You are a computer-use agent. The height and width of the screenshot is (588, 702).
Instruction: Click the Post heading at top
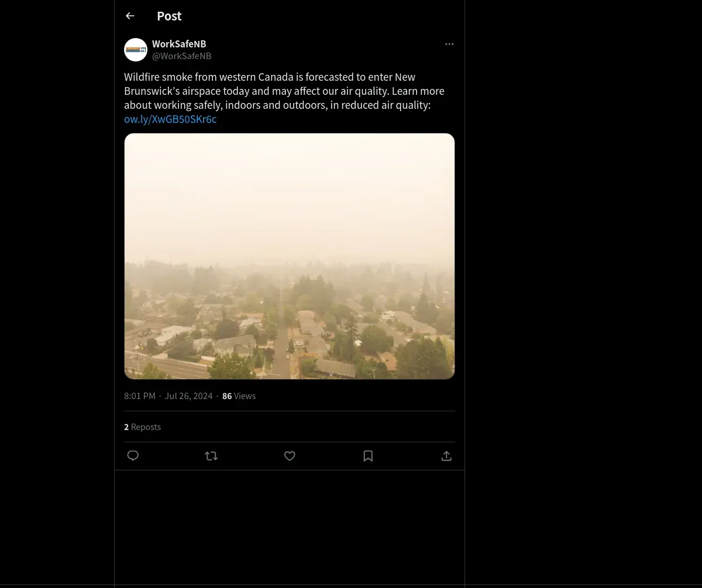pos(169,16)
